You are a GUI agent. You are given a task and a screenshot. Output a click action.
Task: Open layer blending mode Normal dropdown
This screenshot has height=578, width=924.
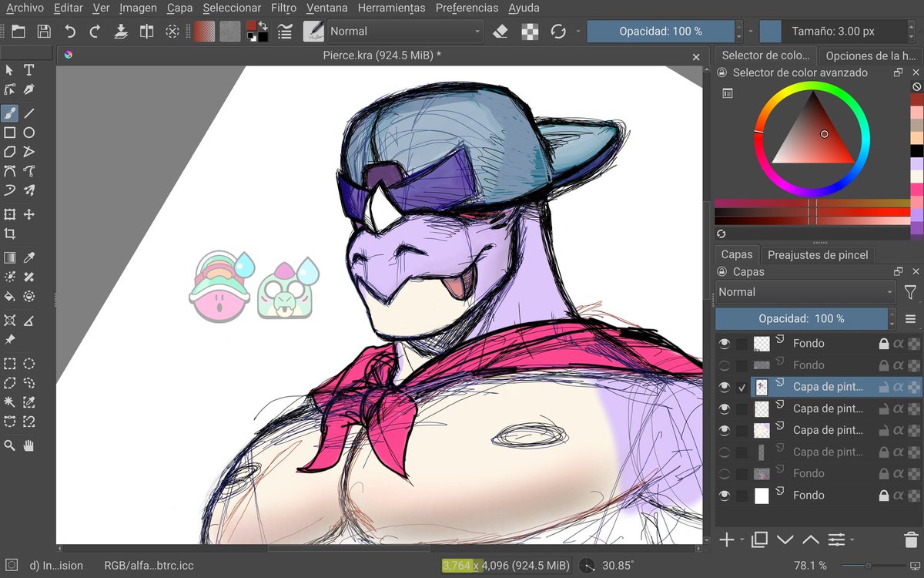[x=805, y=292]
